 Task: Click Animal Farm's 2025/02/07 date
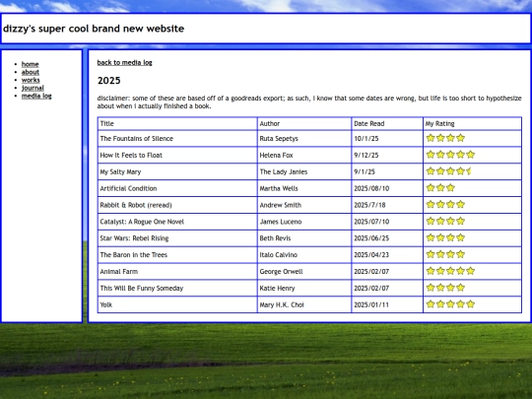point(371,272)
